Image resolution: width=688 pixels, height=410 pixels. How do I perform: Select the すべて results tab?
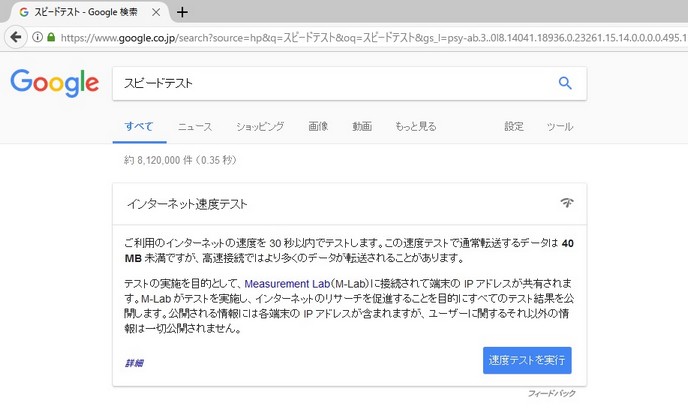pyautogui.click(x=139, y=126)
